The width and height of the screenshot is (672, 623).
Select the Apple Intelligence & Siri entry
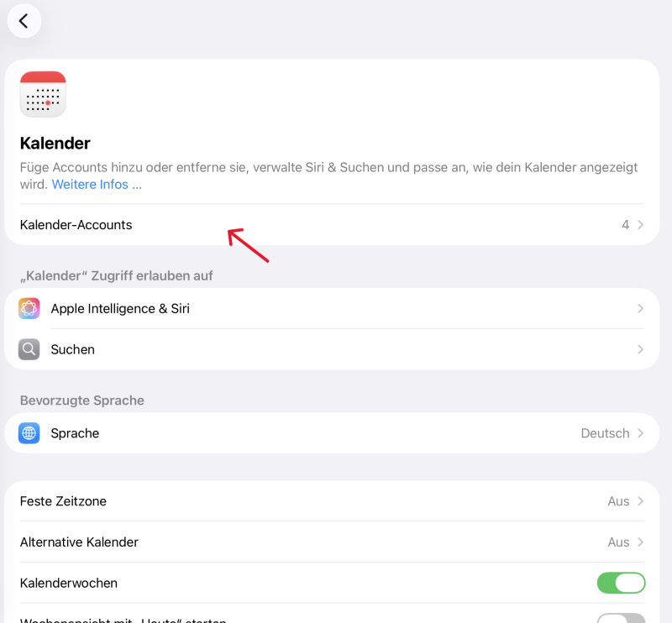[332, 308]
